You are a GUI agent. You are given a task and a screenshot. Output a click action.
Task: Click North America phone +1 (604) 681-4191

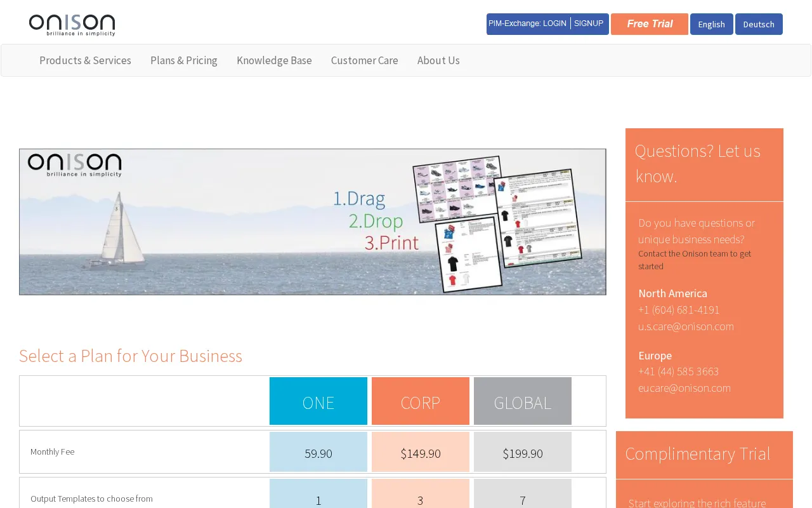click(x=679, y=310)
